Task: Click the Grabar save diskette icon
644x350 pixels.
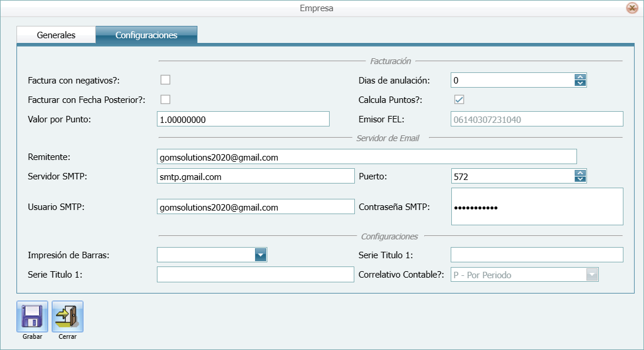Action: [x=32, y=315]
